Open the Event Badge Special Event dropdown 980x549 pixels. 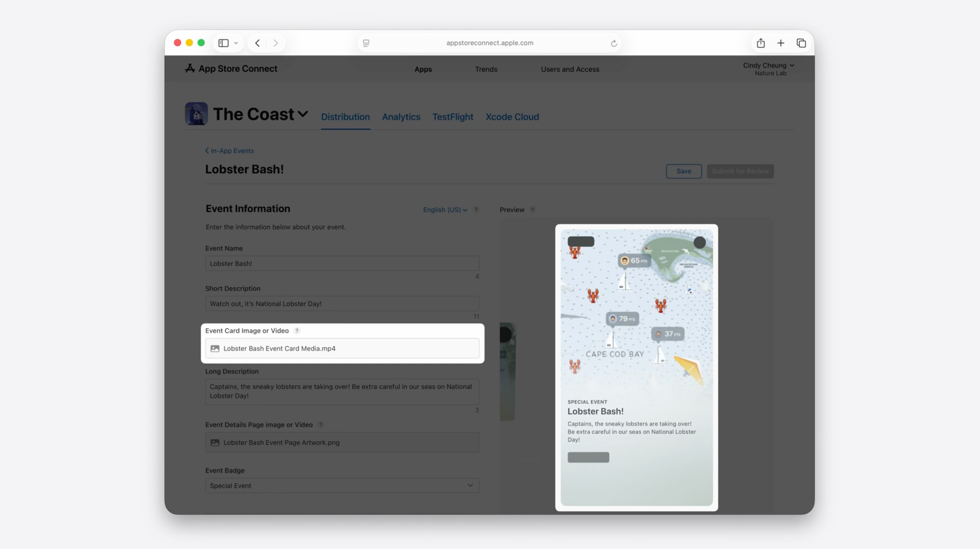[x=342, y=485]
